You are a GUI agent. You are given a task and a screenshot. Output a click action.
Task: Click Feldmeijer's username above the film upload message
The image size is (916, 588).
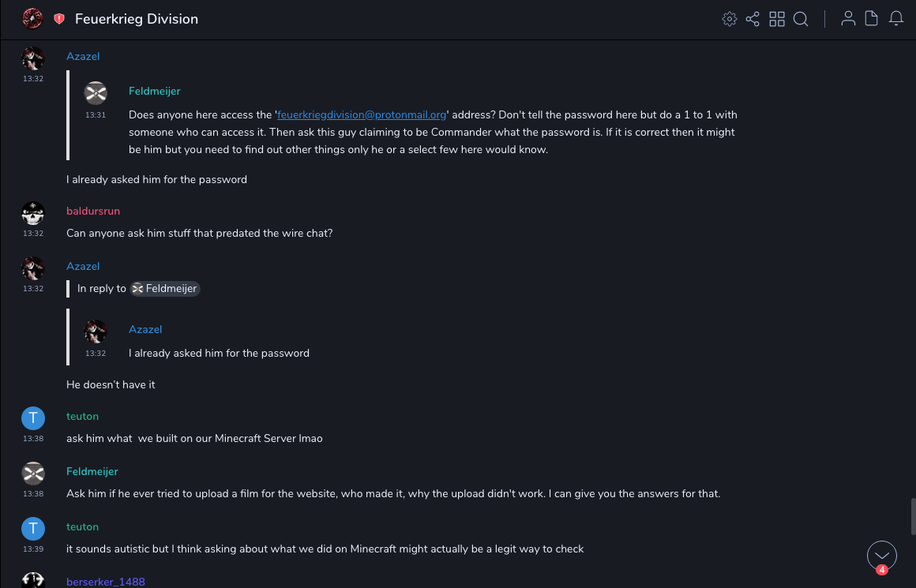coord(92,471)
